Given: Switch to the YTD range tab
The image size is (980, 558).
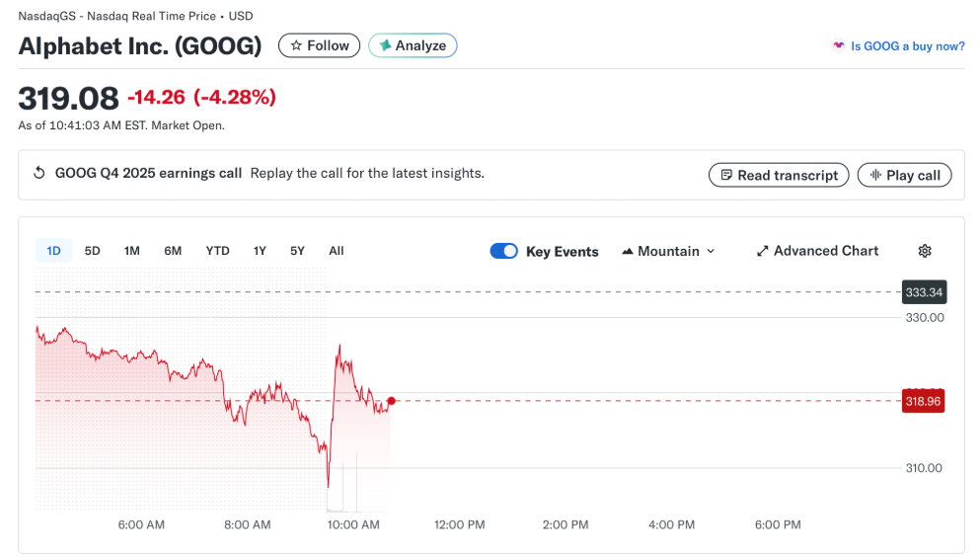Looking at the screenshot, I should pyautogui.click(x=217, y=251).
